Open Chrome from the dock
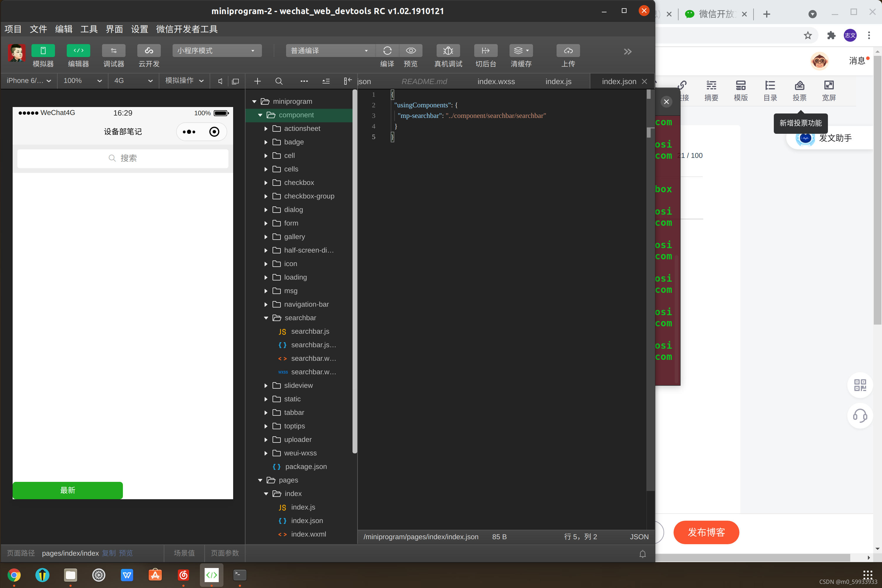The width and height of the screenshot is (882, 588). pyautogui.click(x=14, y=575)
